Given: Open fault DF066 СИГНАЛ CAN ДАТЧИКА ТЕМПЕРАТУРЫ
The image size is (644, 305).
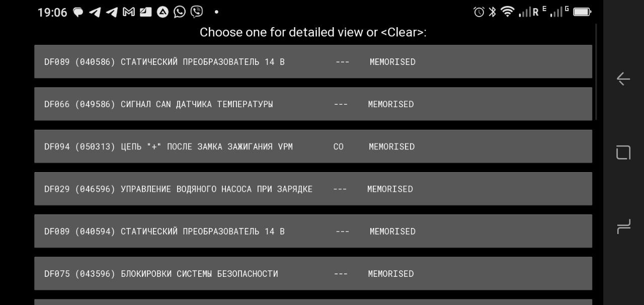Looking at the screenshot, I should pos(313,104).
